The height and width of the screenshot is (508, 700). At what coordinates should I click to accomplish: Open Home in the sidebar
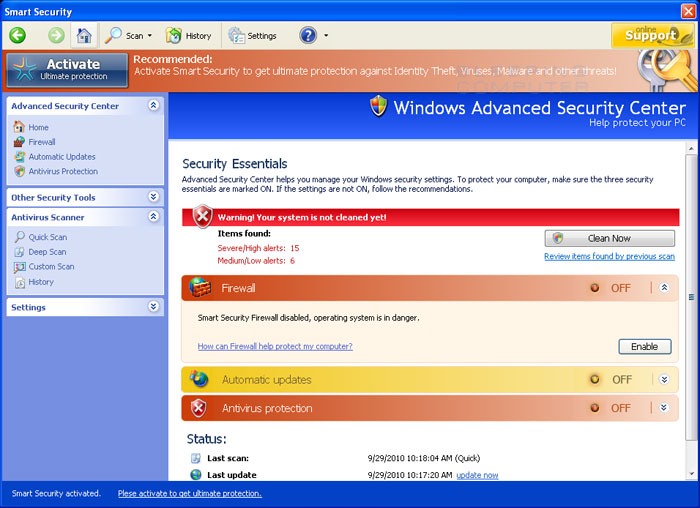(x=38, y=127)
